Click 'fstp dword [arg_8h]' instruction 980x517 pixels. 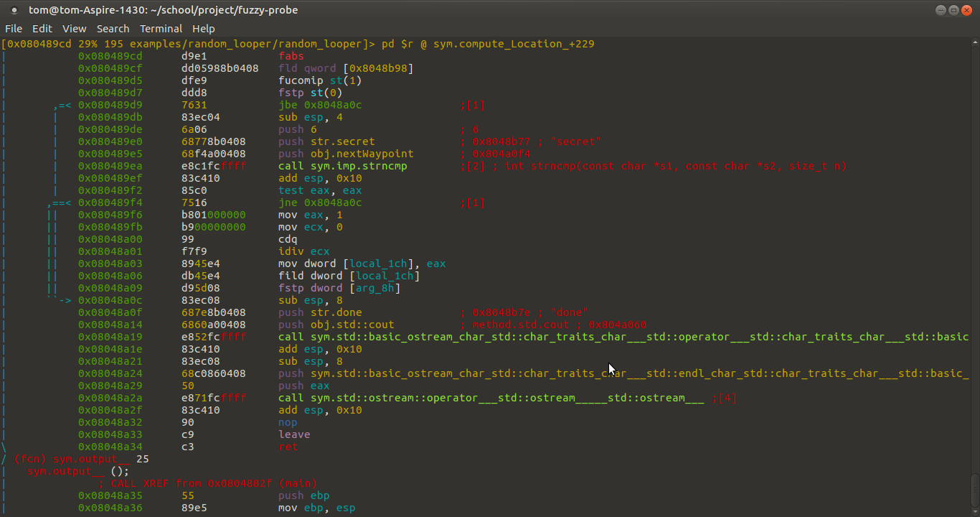[x=339, y=288]
